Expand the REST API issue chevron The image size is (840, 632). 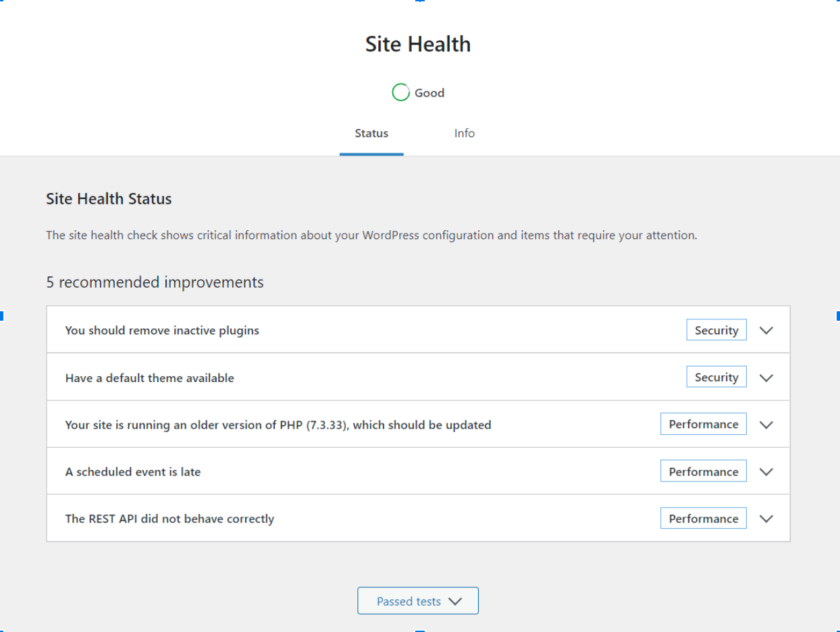pos(766,519)
